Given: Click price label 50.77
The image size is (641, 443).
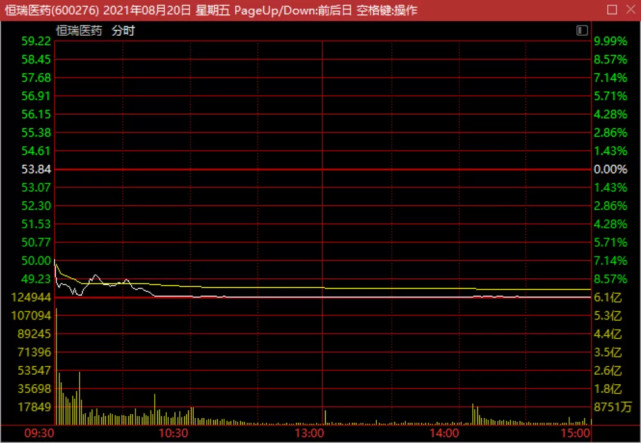Looking at the screenshot, I should [36, 242].
